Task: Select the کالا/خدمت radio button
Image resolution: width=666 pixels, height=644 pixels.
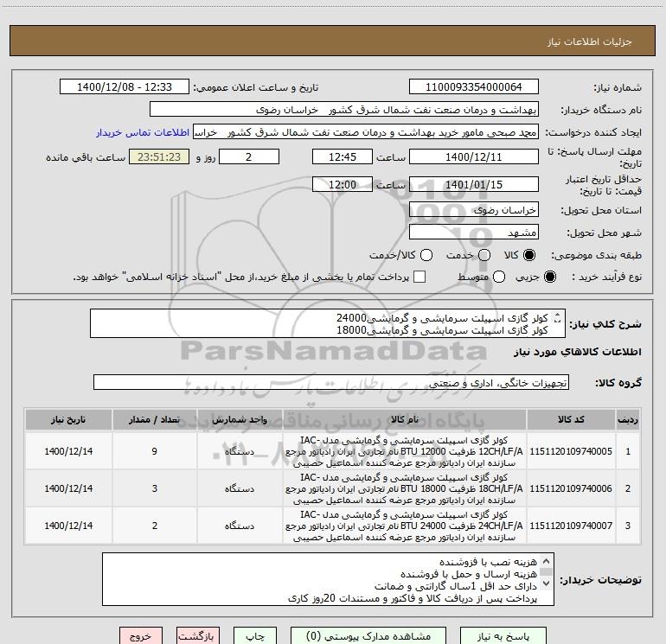Action: tap(426, 255)
